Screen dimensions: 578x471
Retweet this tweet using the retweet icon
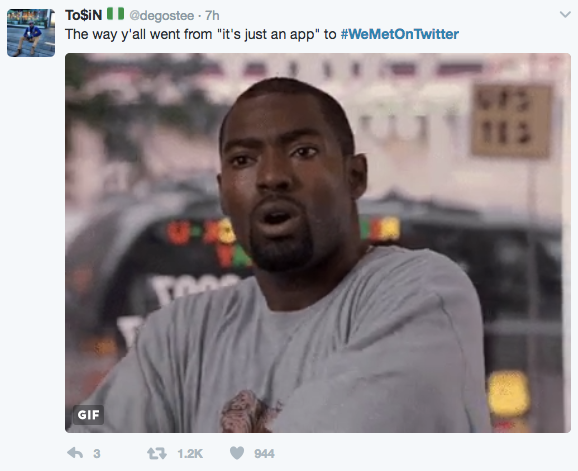pos(157,453)
